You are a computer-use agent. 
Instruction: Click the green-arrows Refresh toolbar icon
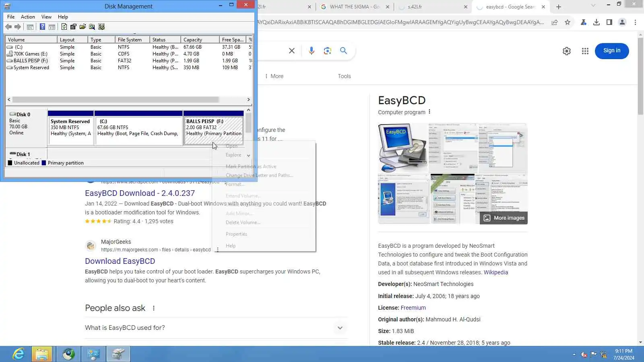[64, 27]
